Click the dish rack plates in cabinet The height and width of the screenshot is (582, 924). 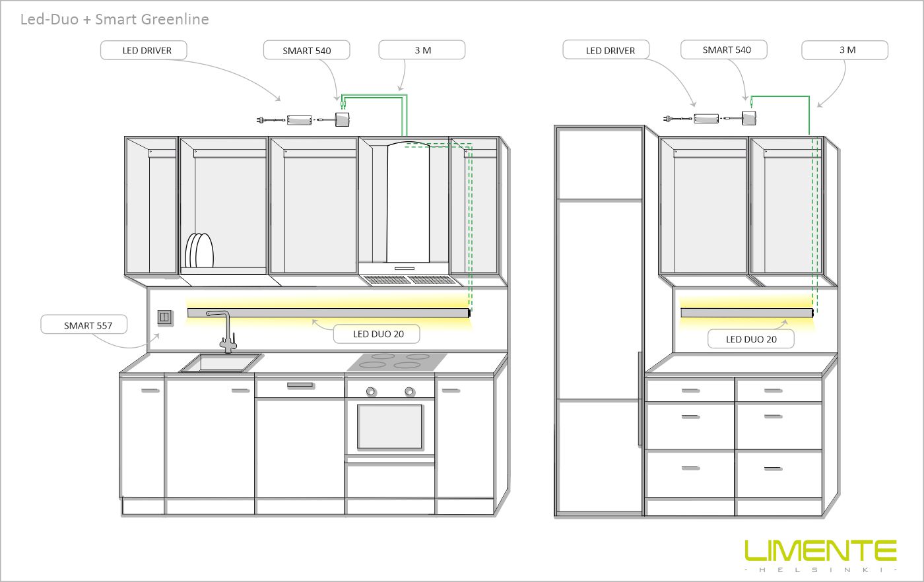click(x=199, y=251)
